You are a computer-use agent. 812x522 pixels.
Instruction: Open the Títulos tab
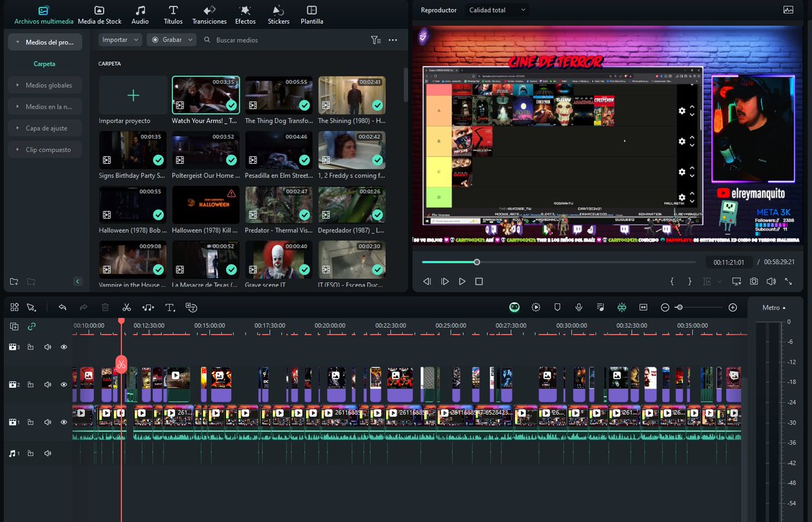click(173, 15)
